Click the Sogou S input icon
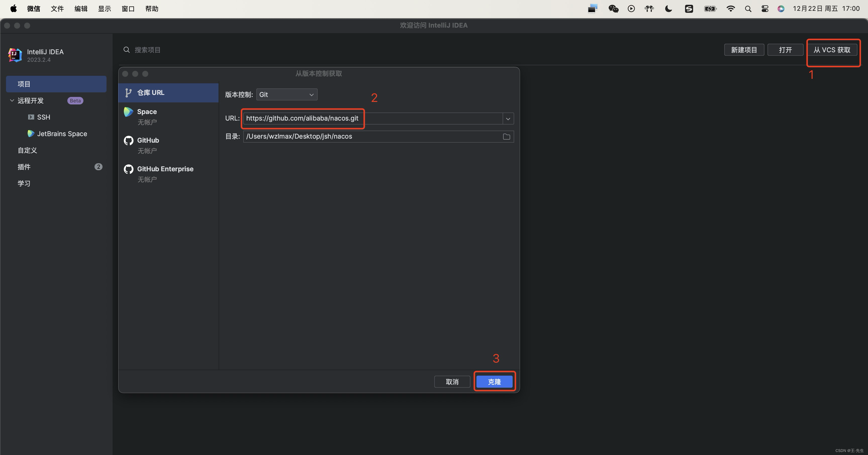868x455 pixels. 689,9
